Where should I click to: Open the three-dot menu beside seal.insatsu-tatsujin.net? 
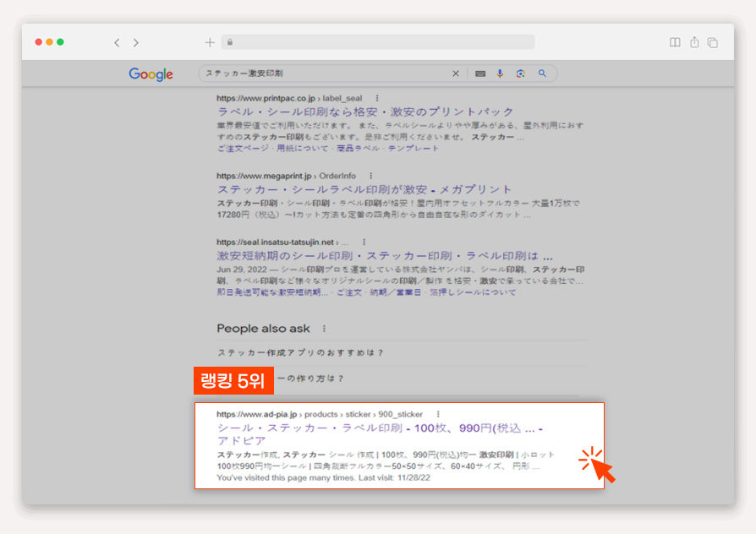364,242
